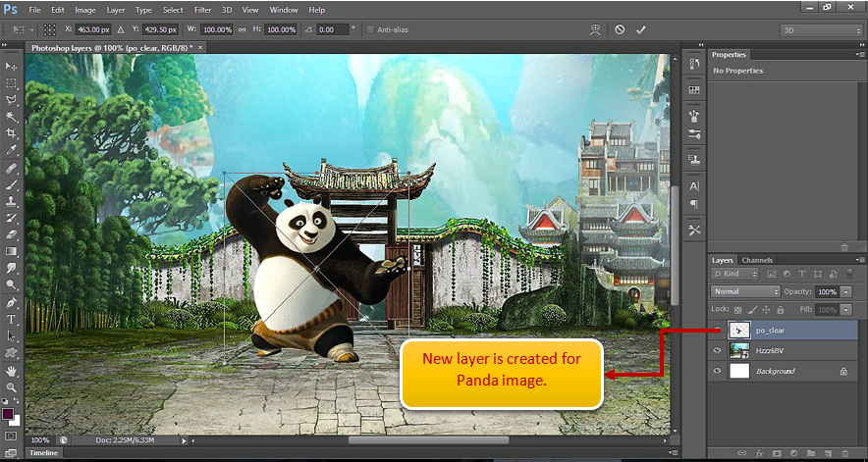Select the Dodge tool
Viewport: 868px width, 462px height.
click(x=11, y=284)
